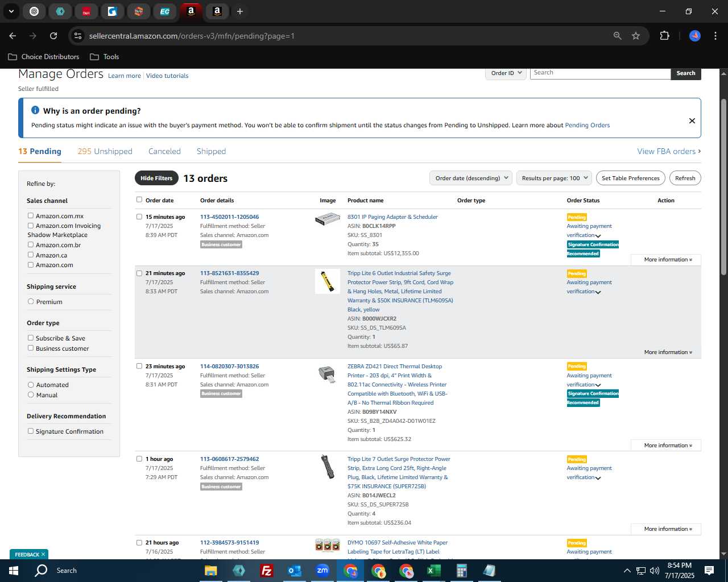Go back to the previous page
This screenshot has height=582, width=728.
pyautogui.click(x=13, y=36)
